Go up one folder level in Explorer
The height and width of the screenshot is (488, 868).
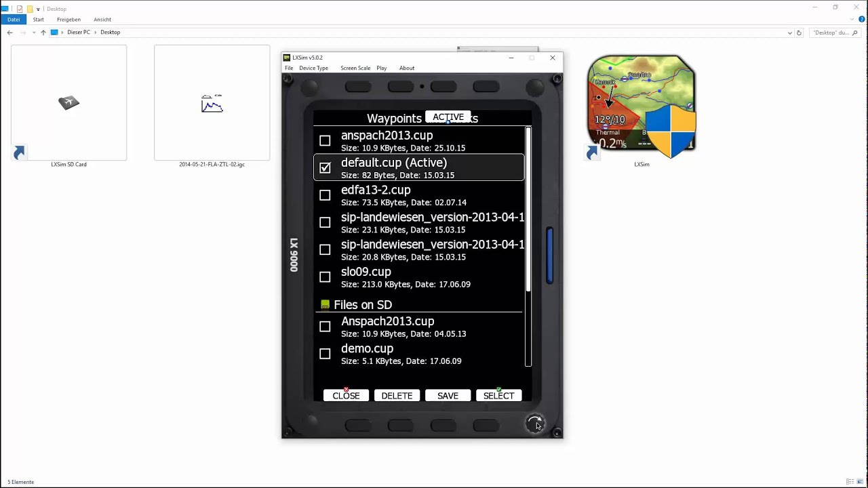pos(43,33)
